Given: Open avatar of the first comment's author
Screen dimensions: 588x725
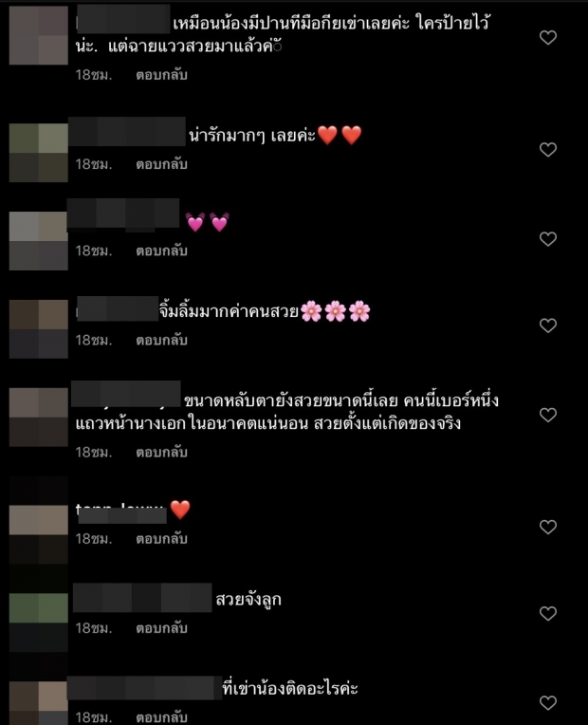Looking at the screenshot, I should pos(38,35).
